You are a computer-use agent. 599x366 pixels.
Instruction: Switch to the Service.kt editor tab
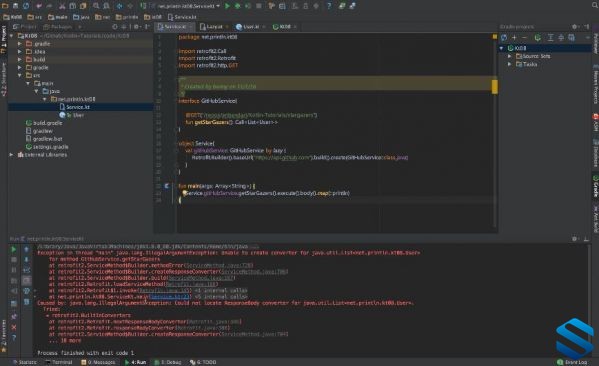pyautogui.click(x=175, y=27)
